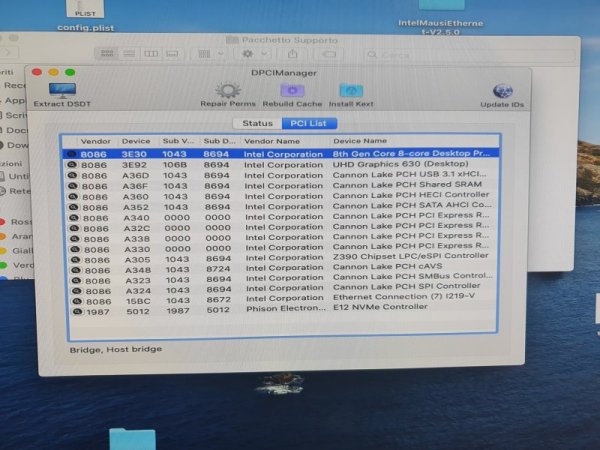
Task: Click sub device value 8724
Action: coord(218,269)
